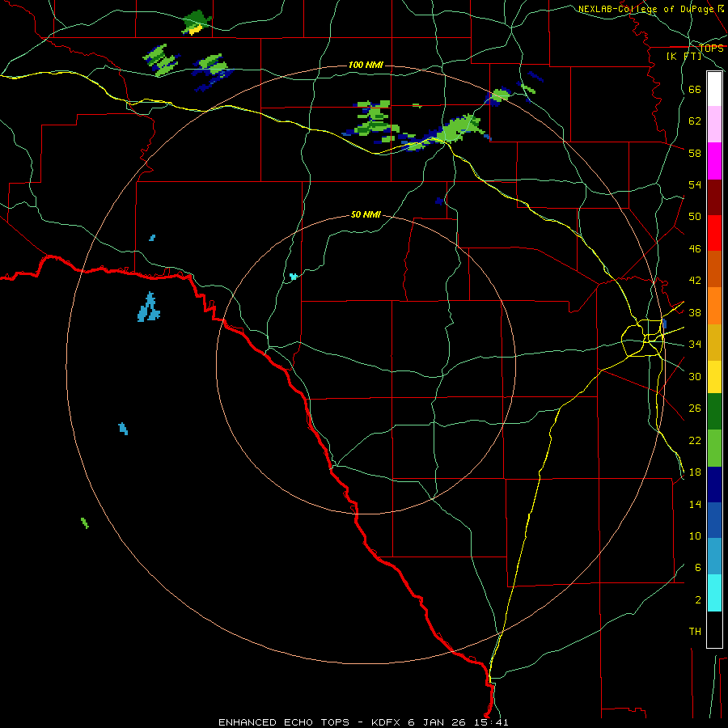Click the "10" legend value
Viewport: 728px width, 728px height.
pyautogui.click(x=695, y=535)
